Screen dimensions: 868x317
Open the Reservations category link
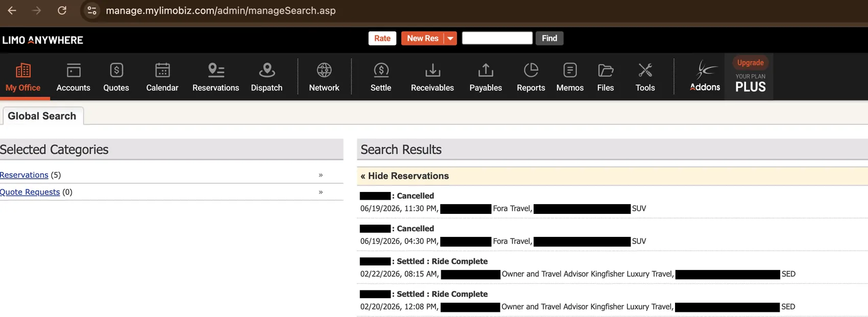(24, 175)
